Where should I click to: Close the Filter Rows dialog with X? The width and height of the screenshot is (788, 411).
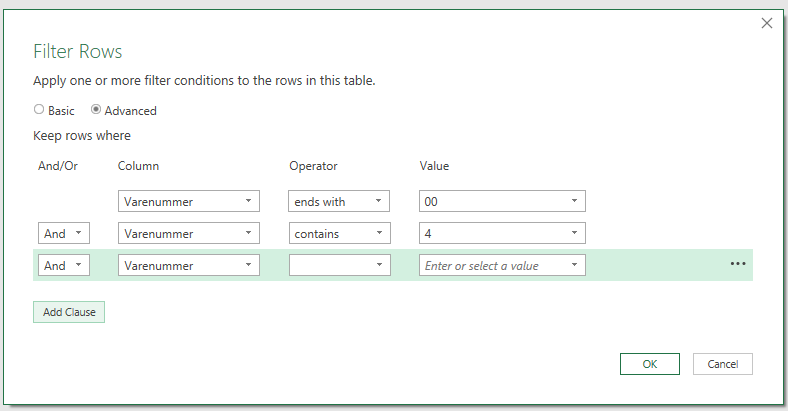pyautogui.click(x=766, y=23)
